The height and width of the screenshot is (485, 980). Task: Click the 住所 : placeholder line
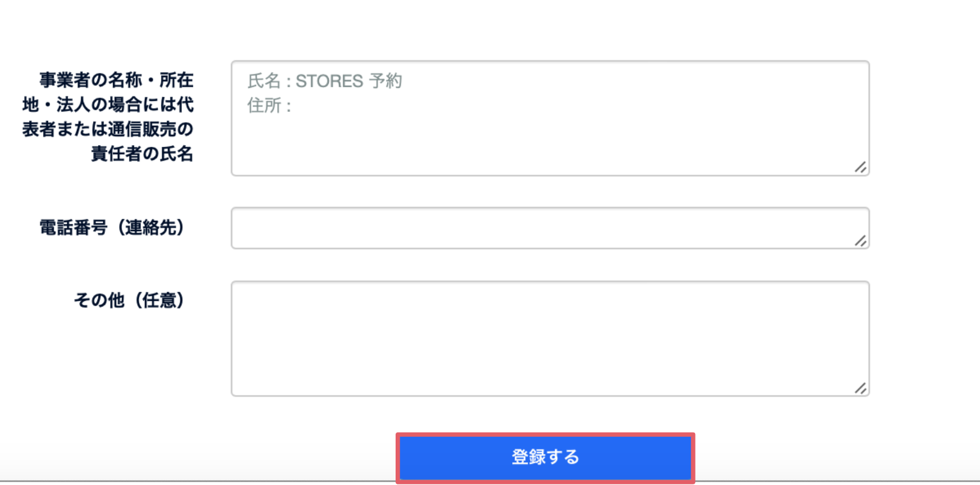[269, 106]
